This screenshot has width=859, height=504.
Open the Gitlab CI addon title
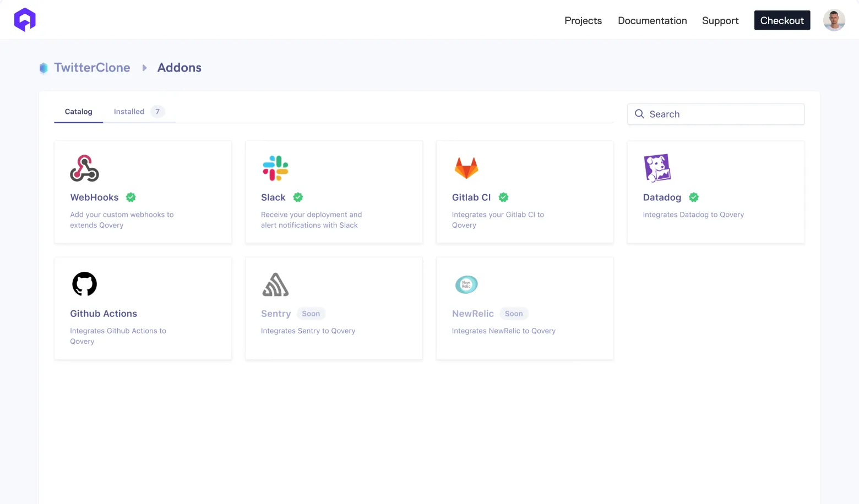[471, 198]
